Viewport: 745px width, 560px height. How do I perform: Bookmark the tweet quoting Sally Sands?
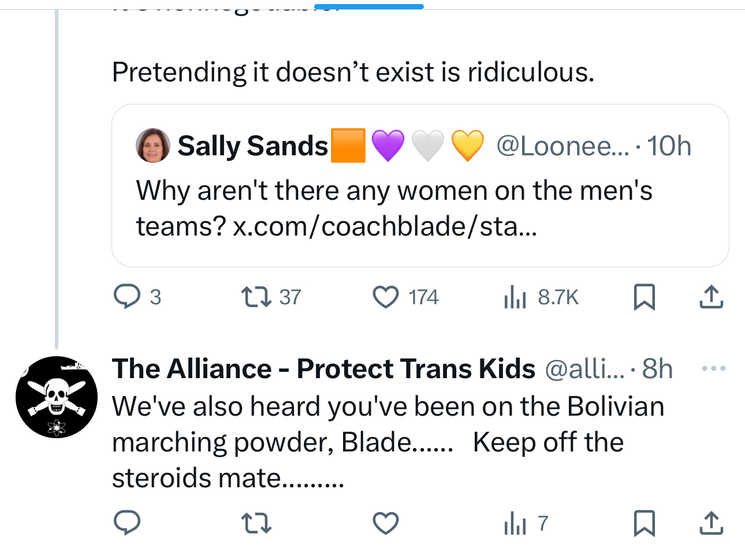[x=644, y=297]
